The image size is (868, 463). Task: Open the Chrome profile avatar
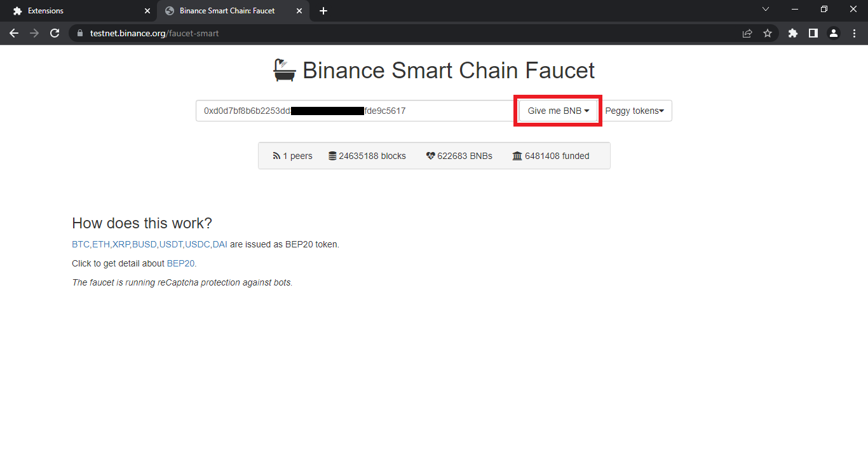pos(834,33)
